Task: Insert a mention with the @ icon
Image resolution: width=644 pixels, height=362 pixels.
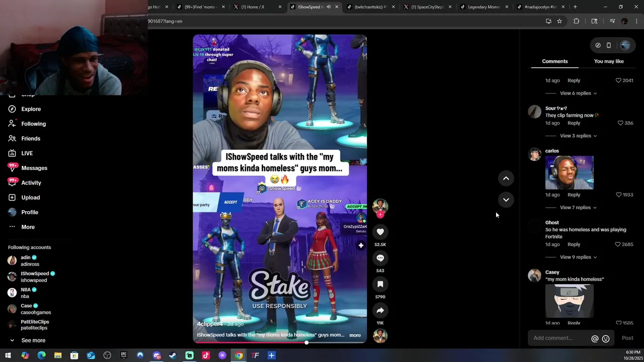Action: coord(595,339)
